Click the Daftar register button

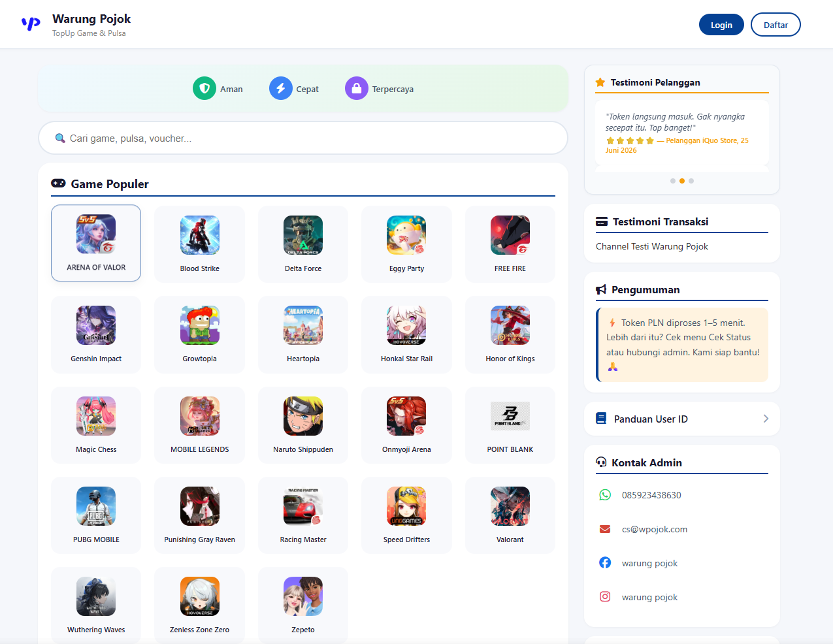coord(776,25)
